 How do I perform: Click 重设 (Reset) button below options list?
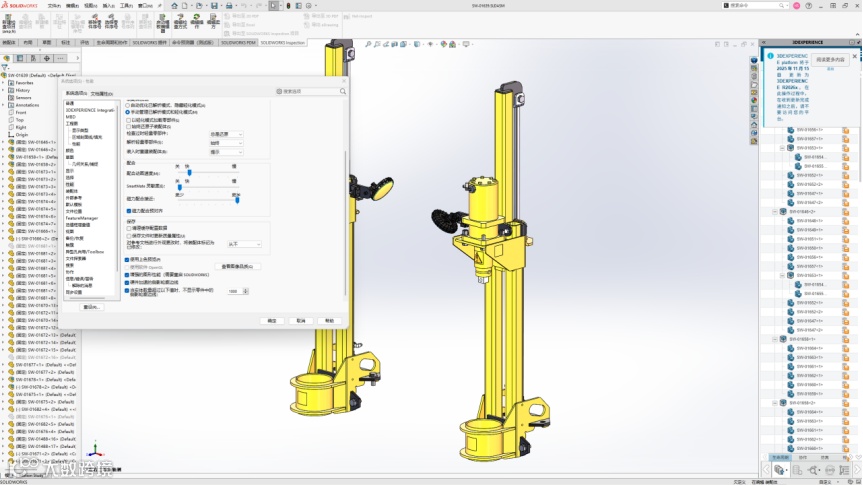point(91,307)
